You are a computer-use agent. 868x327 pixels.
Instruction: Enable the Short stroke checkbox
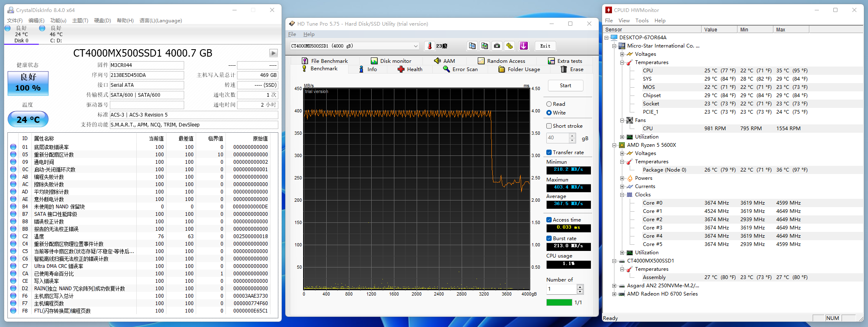[549, 126]
